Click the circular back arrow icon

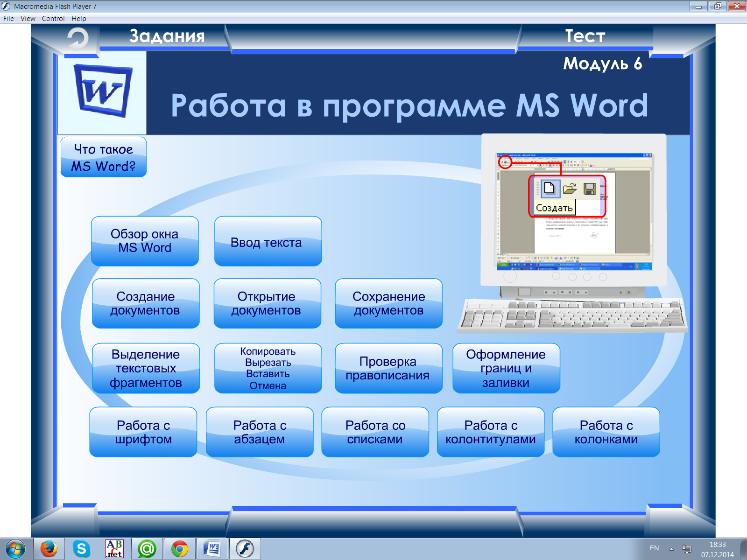(x=78, y=38)
